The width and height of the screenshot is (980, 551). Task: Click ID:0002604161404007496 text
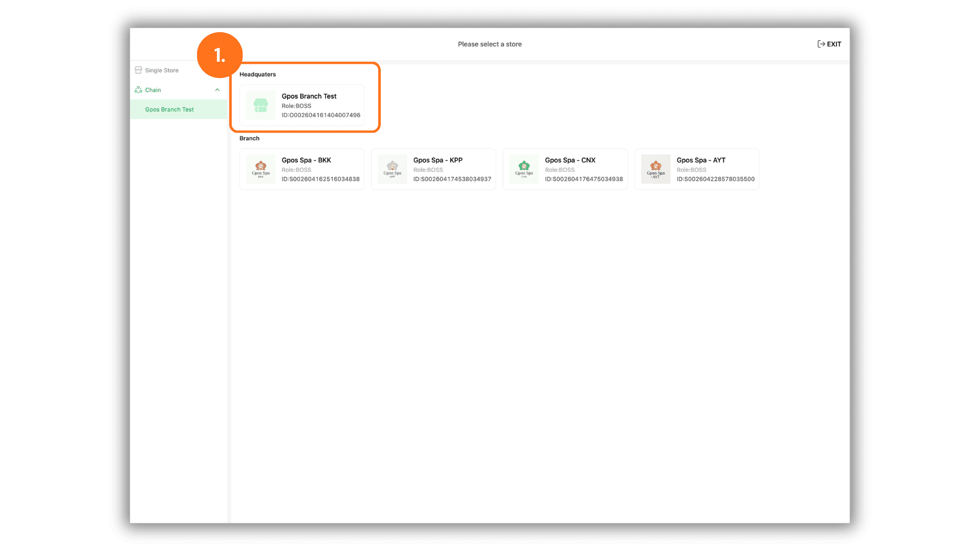[x=321, y=115]
